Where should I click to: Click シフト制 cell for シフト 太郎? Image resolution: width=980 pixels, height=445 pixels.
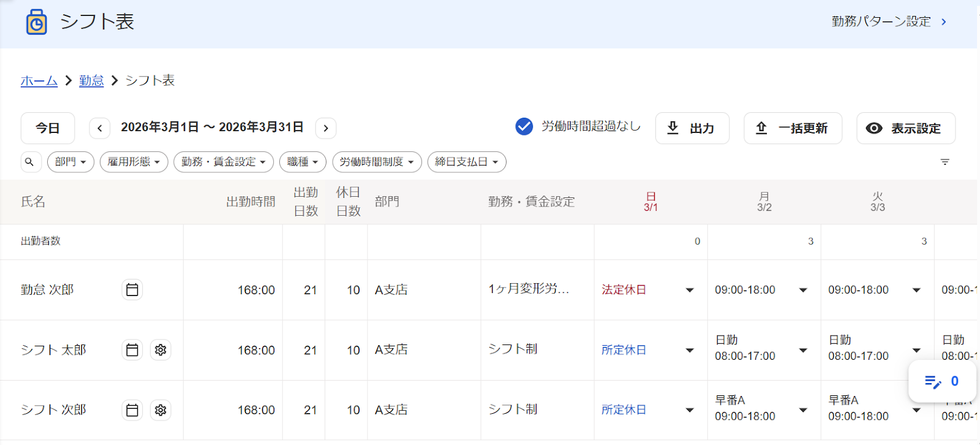pos(513,349)
